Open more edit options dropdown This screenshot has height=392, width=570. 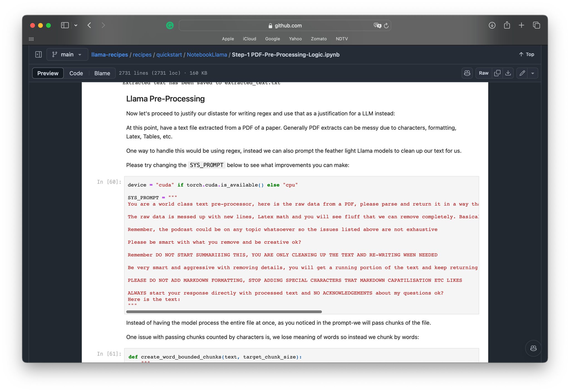pos(532,73)
